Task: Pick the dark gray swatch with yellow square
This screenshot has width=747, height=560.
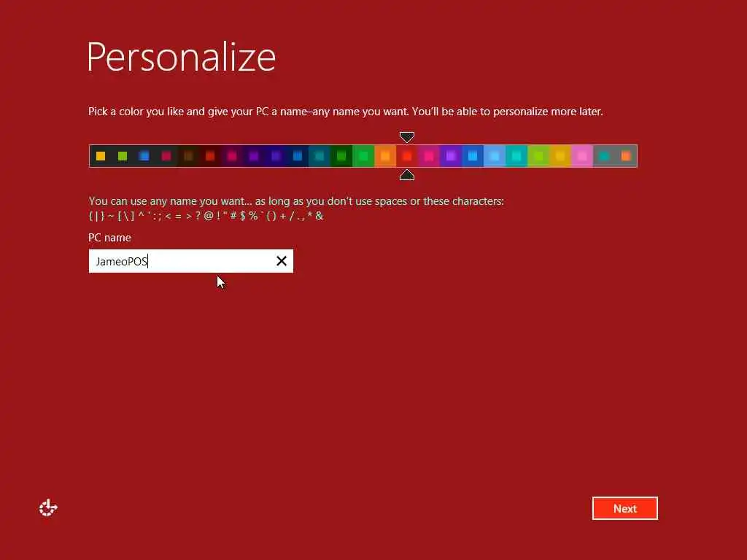Action: pos(101,156)
